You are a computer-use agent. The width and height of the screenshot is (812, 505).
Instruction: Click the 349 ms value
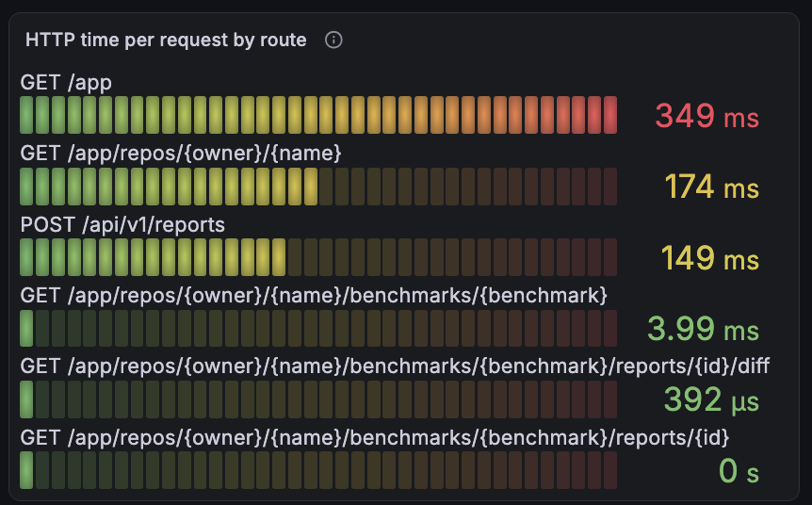click(706, 116)
